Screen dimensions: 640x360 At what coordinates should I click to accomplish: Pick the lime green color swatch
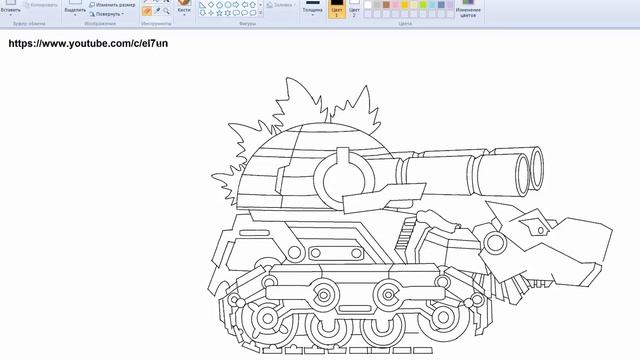point(423,5)
